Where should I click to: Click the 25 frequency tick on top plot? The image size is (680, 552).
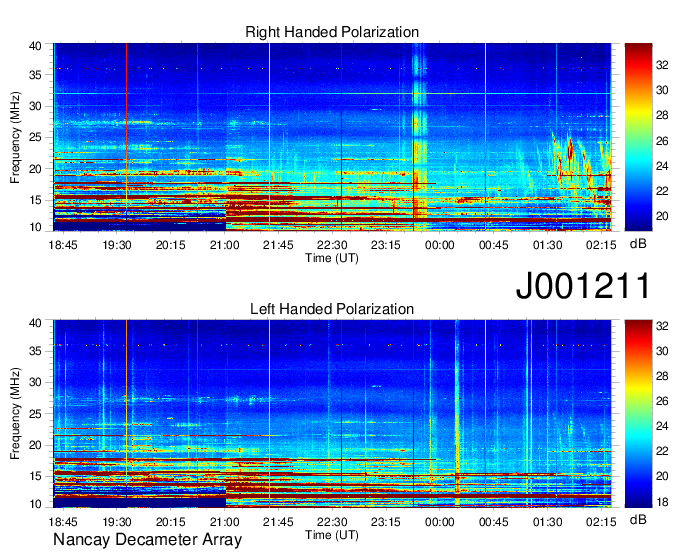[35, 138]
